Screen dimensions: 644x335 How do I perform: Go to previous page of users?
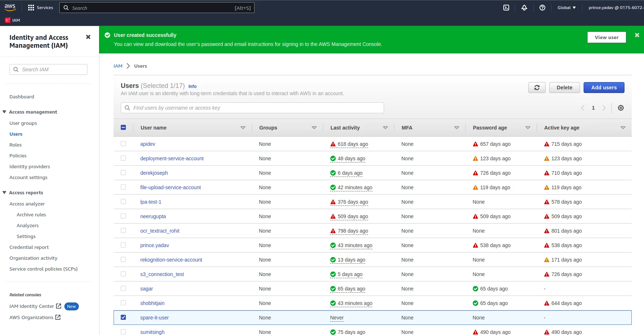583,108
